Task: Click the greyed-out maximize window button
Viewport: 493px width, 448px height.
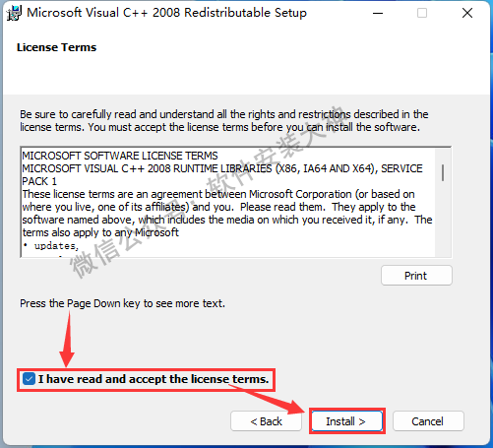Action: click(x=422, y=13)
